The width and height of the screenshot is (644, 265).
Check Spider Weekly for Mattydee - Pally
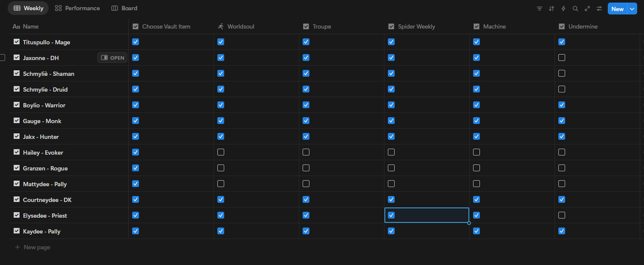tap(391, 184)
